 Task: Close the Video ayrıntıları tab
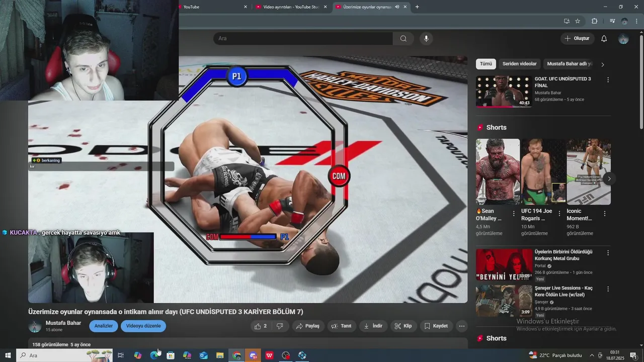click(326, 7)
